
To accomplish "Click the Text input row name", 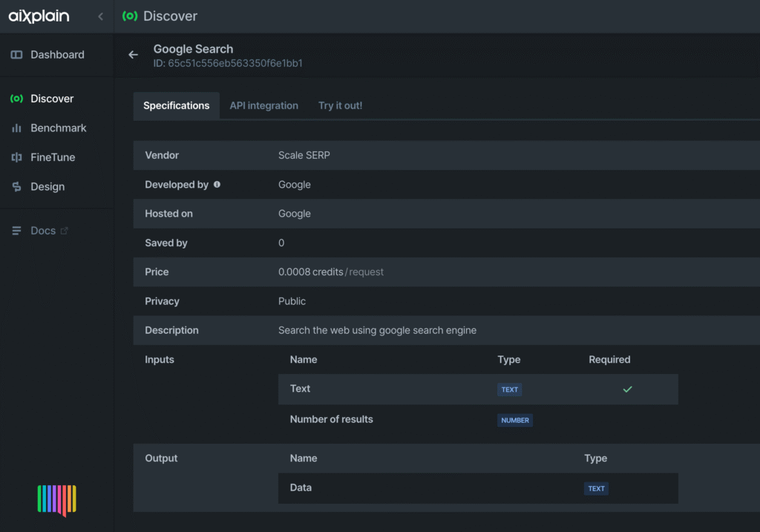I will 300,389.
